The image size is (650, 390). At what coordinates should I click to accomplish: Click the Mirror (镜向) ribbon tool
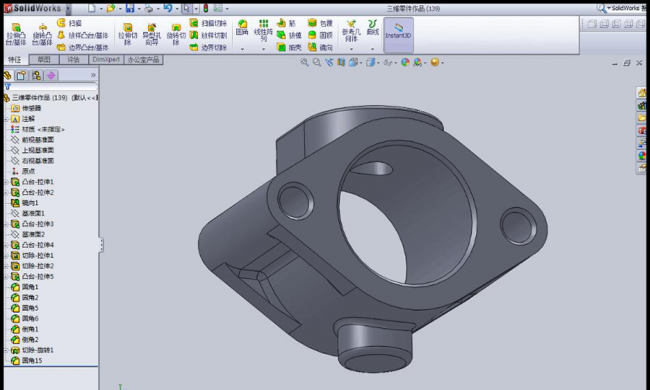320,47
